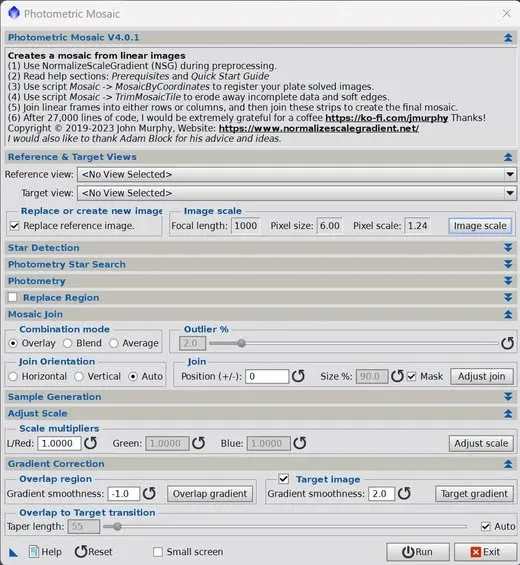The width and height of the screenshot is (520, 565).
Task: Expand Star Detection section
Action: tap(508, 248)
